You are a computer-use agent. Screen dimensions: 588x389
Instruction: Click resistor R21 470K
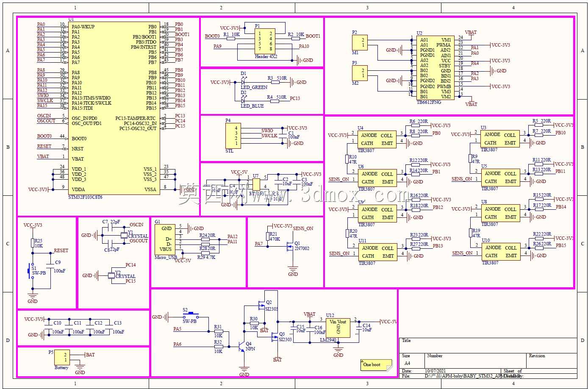tap(268, 236)
